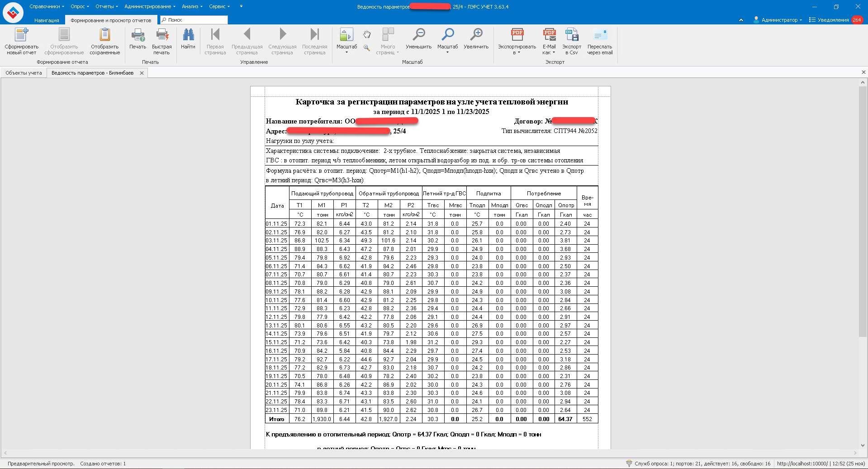Image resolution: width=868 pixels, height=469 pixels.
Task: Click Переслать через email
Action: 600,35
